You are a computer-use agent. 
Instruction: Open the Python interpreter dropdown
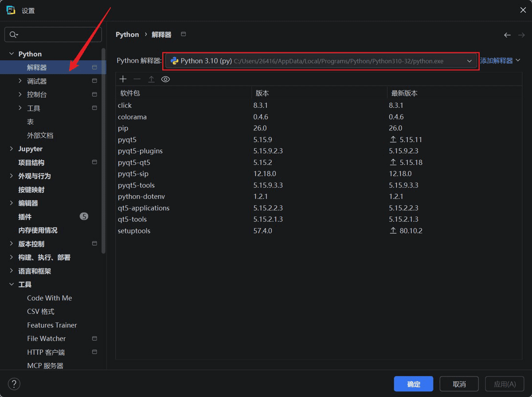(321, 61)
